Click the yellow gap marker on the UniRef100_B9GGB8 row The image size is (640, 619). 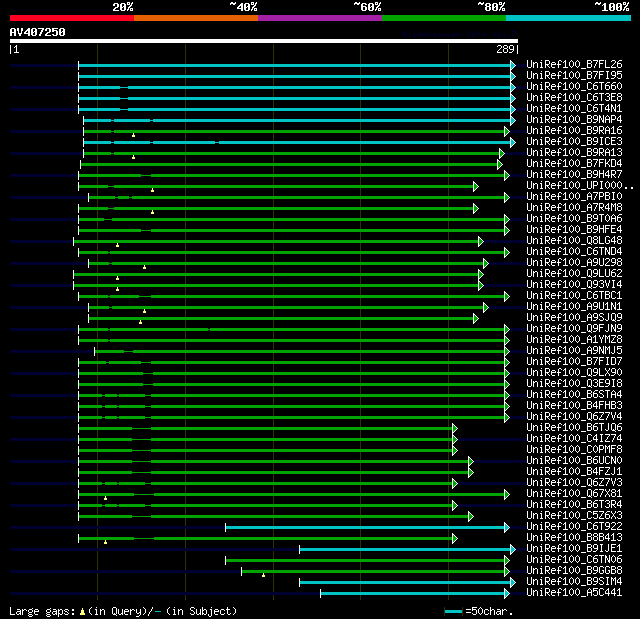coord(263,575)
